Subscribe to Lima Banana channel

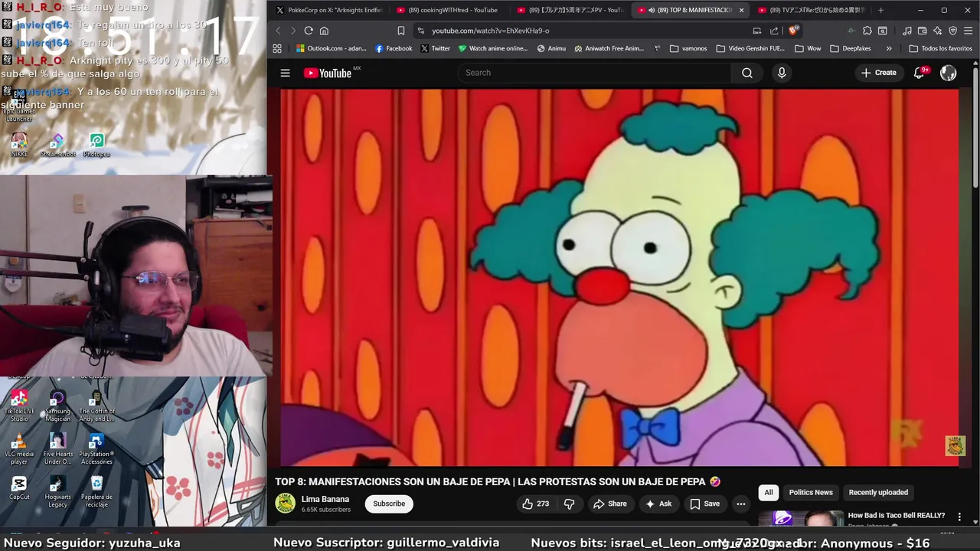tap(389, 504)
